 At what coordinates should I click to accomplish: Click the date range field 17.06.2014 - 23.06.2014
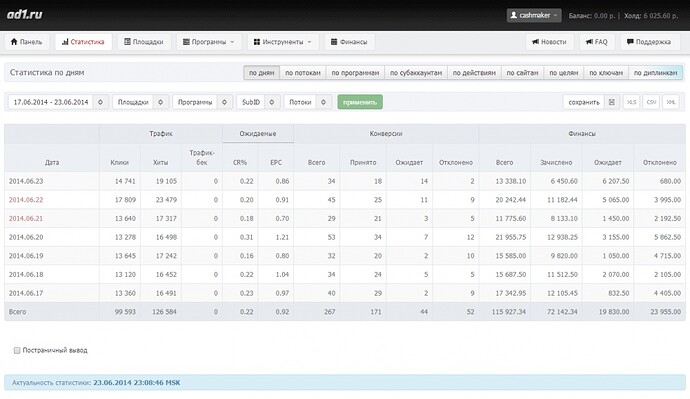(51, 102)
